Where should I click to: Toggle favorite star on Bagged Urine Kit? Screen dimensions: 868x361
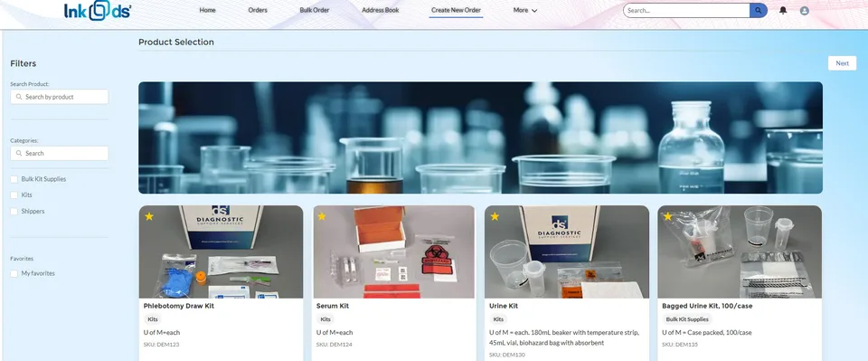click(667, 216)
